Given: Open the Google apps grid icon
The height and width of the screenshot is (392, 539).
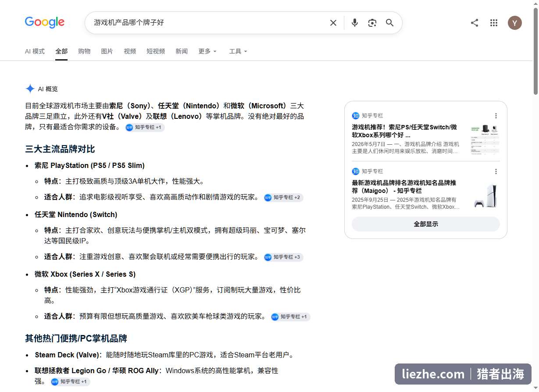Looking at the screenshot, I should pos(494,23).
